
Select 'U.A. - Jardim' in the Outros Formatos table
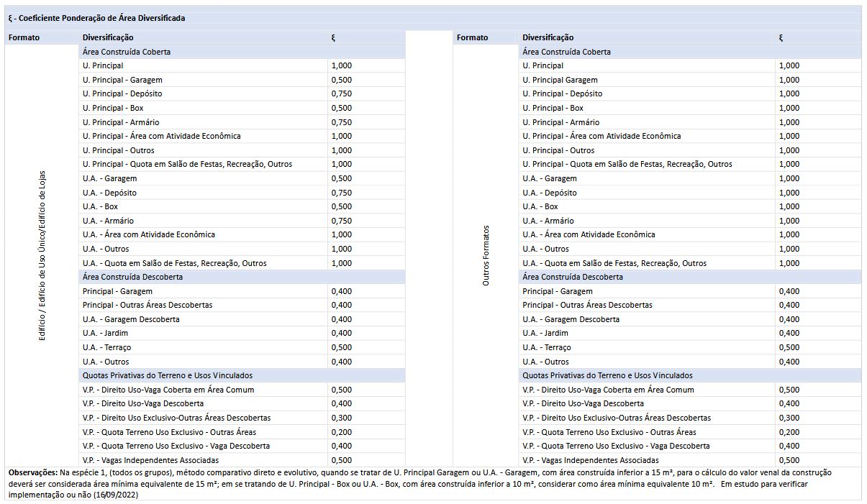(x=545, y=333)
